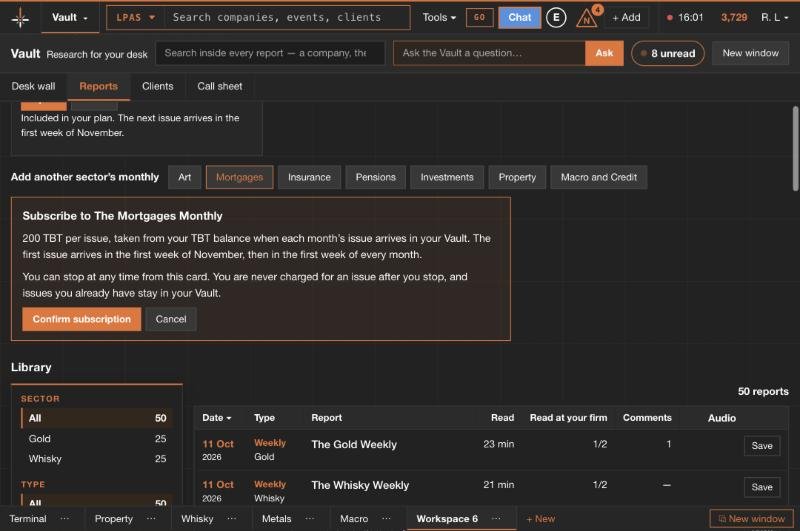The image size is (800, 531).
Task: Focus the Search companies, events, clients field
Action: (x=287, y=18)
